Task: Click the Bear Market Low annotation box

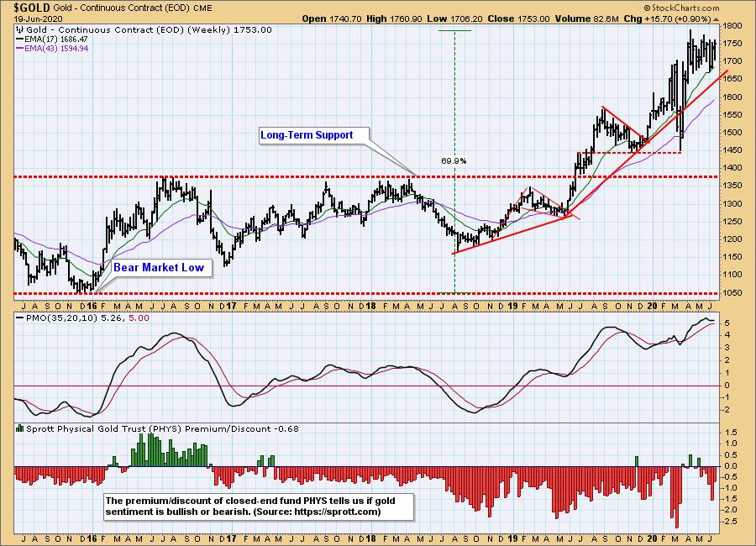Action: tap(162, 268)
